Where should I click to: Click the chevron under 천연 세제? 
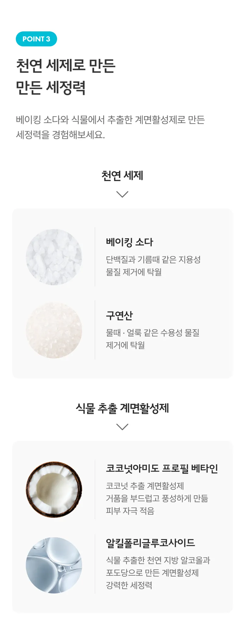122,194
